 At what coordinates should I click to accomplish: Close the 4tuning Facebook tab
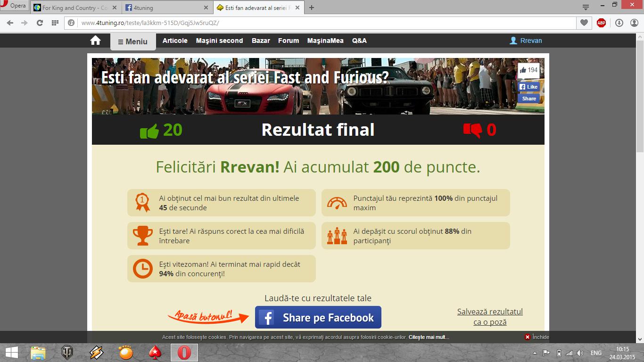[x=206, y=8]
